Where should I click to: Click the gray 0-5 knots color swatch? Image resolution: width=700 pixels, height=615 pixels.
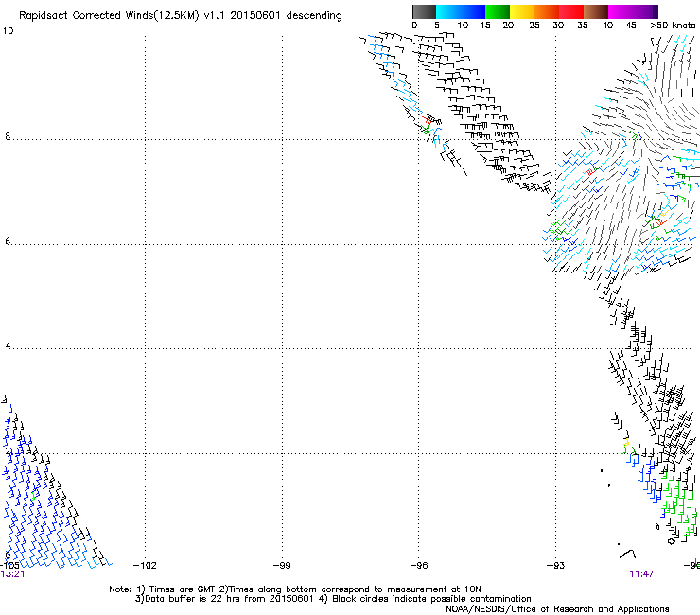tap(424, 11)
